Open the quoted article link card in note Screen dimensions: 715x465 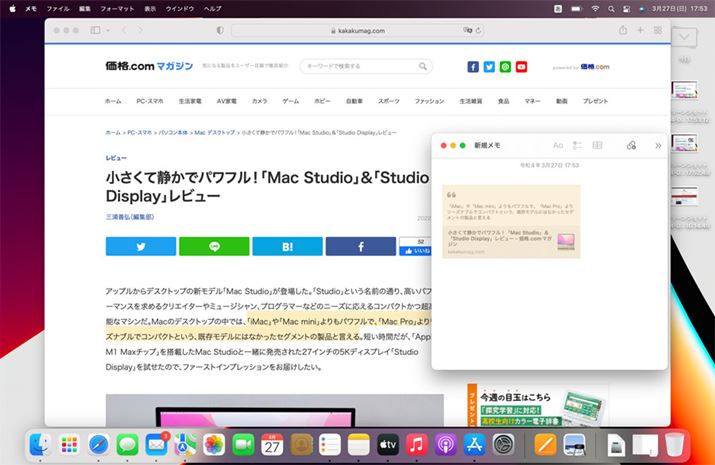pos(511,242)
